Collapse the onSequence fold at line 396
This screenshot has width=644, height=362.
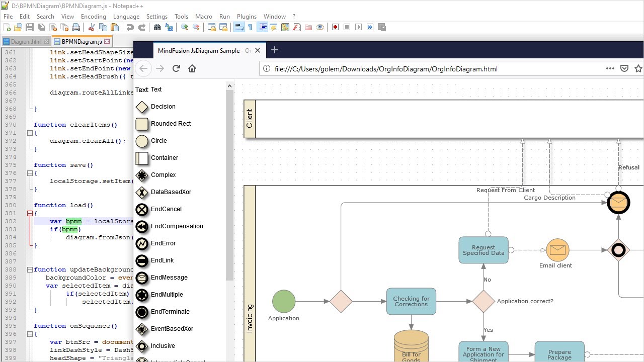[30, 334]
